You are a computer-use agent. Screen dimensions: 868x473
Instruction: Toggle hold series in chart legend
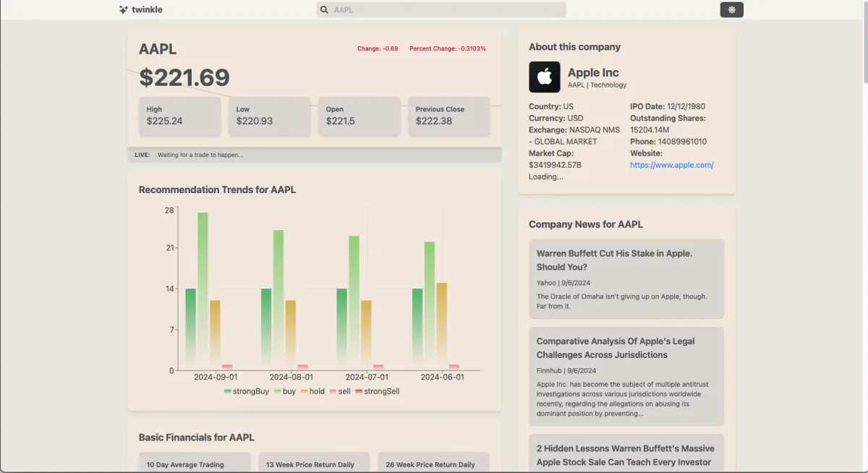tap(312, 391)
